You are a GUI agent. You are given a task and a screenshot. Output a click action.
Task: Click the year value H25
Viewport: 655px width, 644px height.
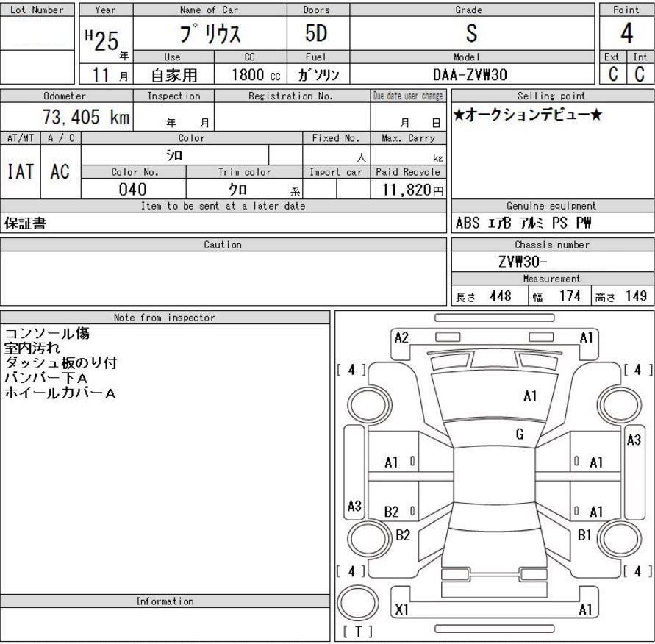[x=102, y=40]
